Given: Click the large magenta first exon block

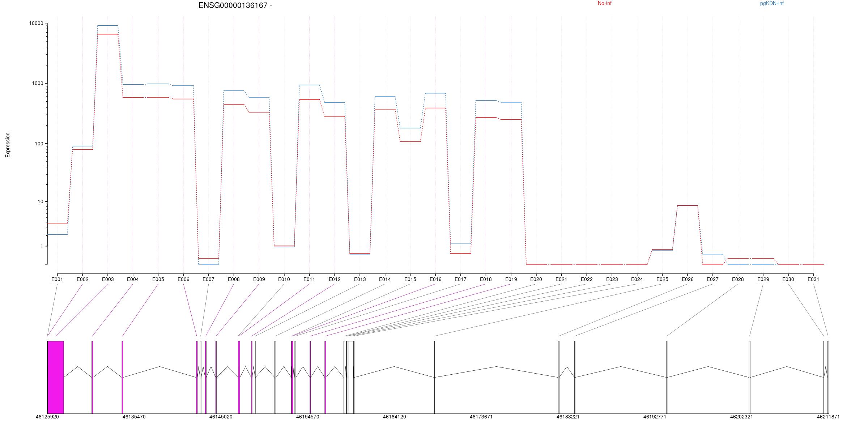Looking at the screenshot, I should coord(56,377).
